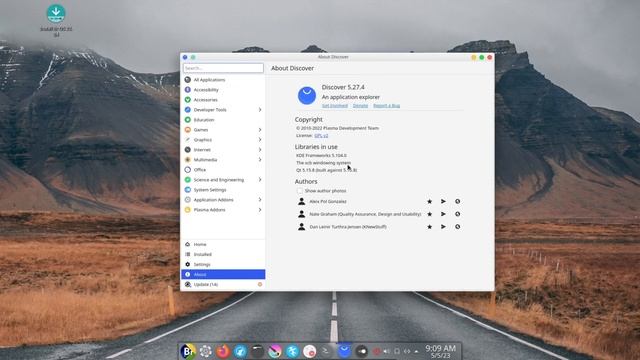
Task: Expand the Multimedia category chevron
Action: (x=260, y=160)
